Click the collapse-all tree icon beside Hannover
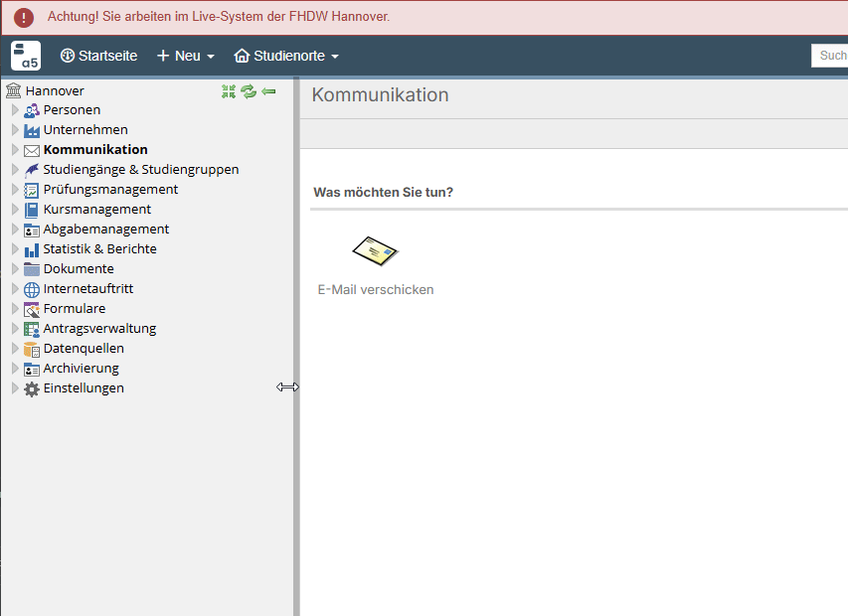Screen dimensions: 848x616 229,91
